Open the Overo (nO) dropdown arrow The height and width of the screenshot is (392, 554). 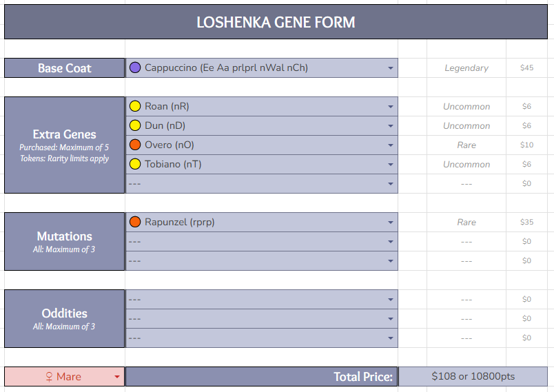coord(391,145)
